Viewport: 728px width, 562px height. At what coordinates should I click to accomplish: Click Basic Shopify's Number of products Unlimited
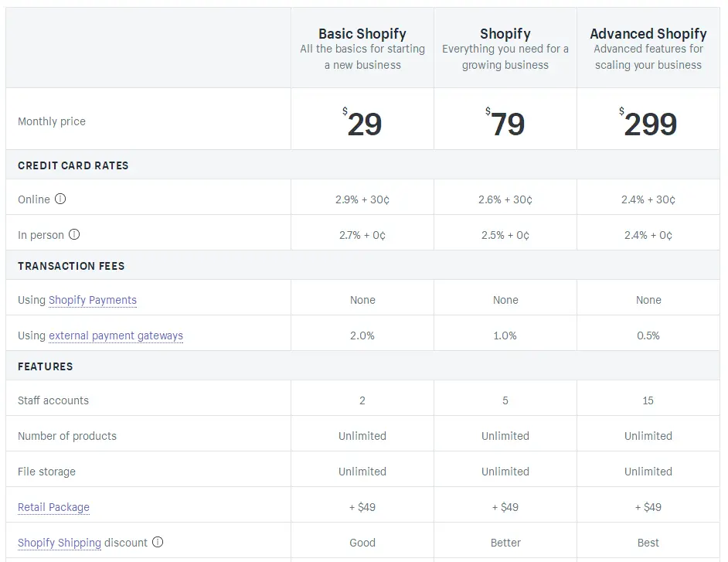(362, 436)
